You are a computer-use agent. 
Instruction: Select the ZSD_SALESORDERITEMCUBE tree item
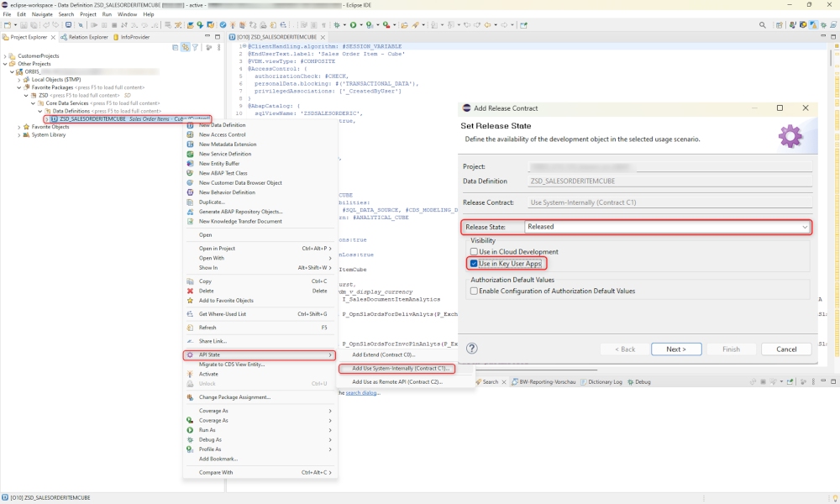92,118
